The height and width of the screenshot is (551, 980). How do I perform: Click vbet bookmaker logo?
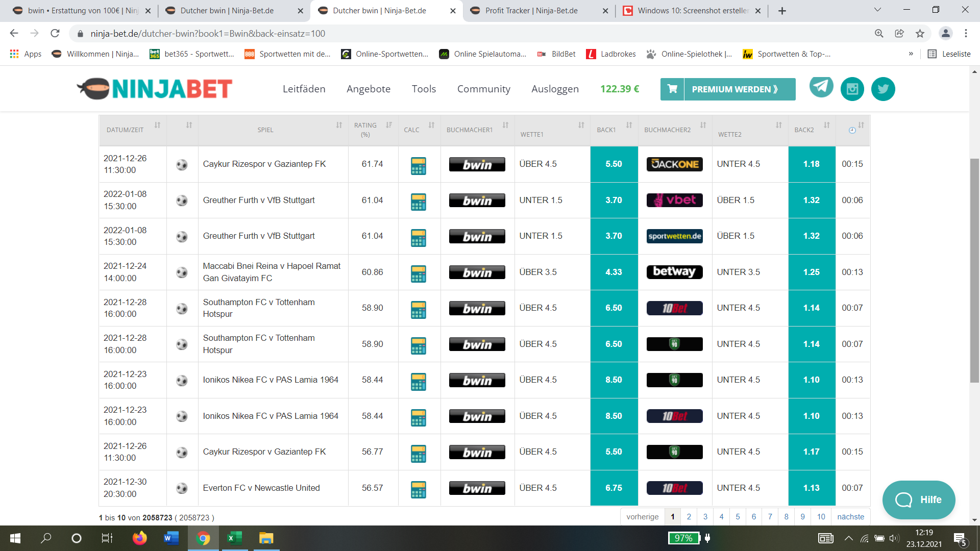[674, 200]
